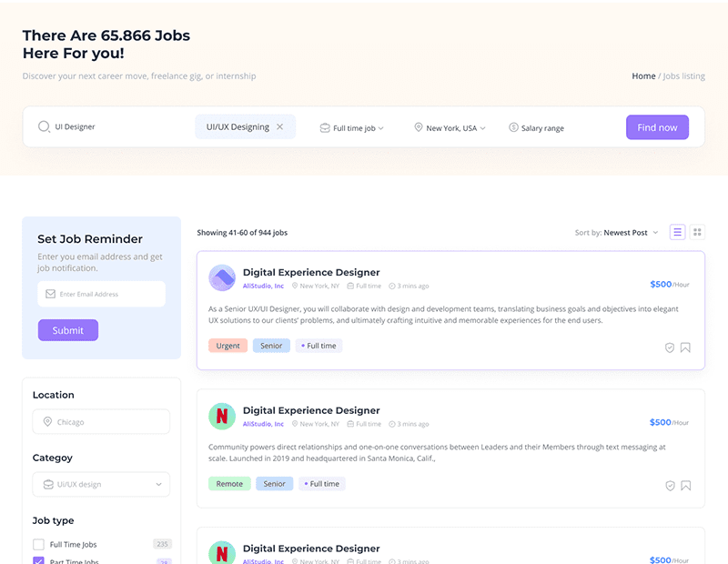728x564 pixels.
Task: Click the Netflix logo on second job
Action: coord(222,417)
